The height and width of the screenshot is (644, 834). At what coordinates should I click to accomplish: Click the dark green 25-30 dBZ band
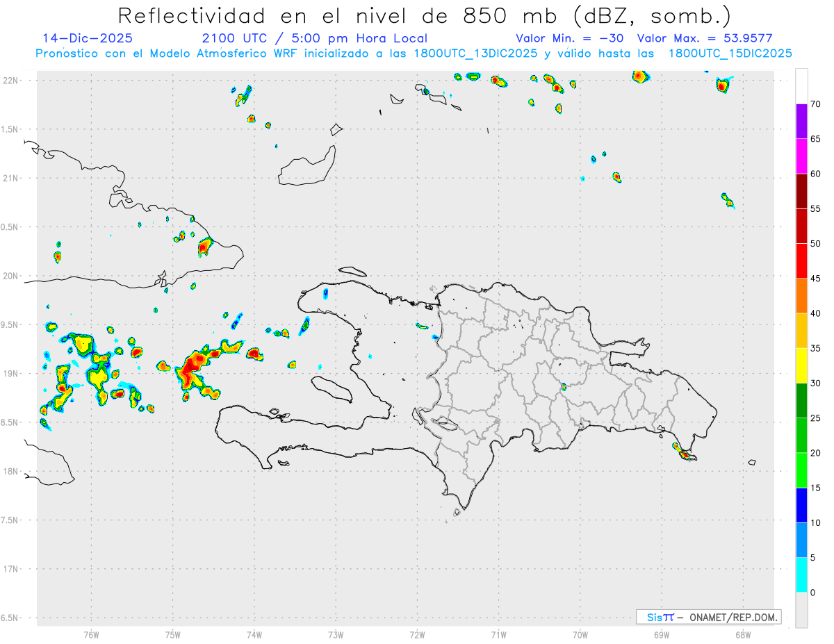tap(801, 401)
